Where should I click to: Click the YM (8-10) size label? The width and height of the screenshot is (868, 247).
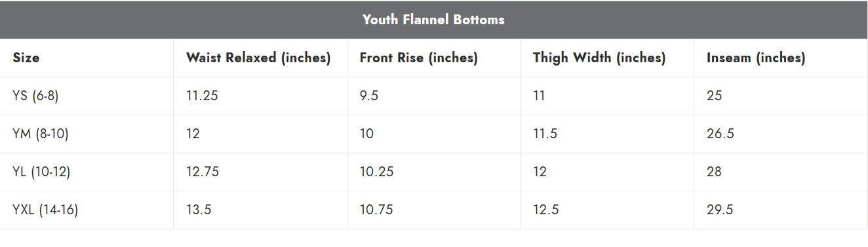(x=41, y=134)
